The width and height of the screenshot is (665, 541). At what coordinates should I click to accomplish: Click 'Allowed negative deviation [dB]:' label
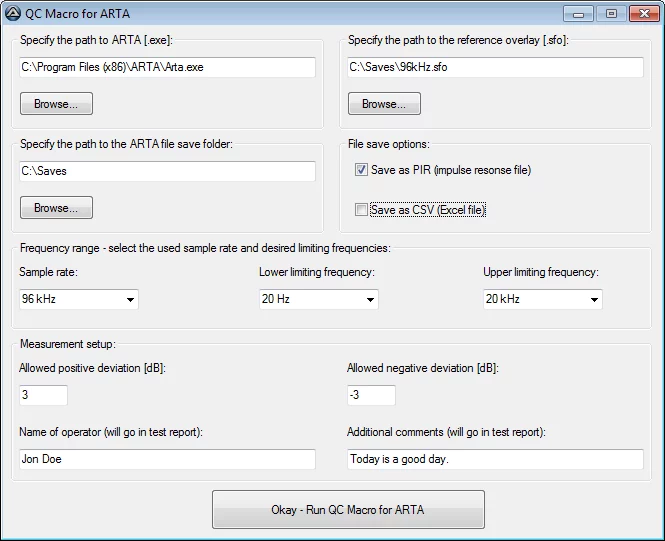tap(423, 368)
